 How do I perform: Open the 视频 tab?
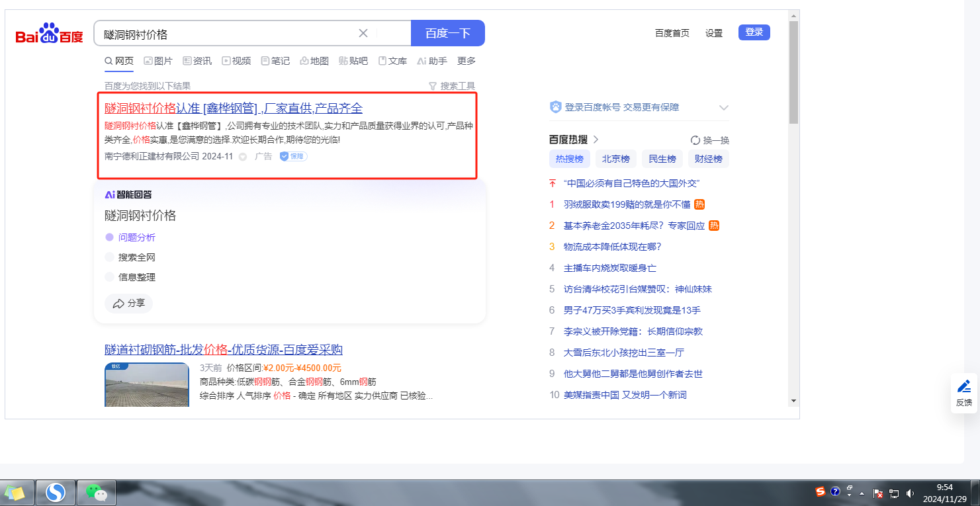[x=236, y=61]
